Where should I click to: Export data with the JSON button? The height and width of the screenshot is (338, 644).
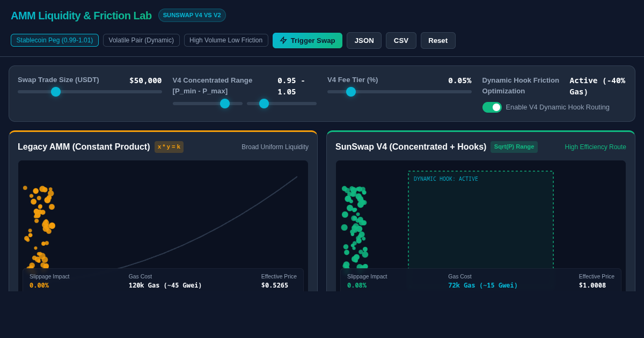point(364,40)
